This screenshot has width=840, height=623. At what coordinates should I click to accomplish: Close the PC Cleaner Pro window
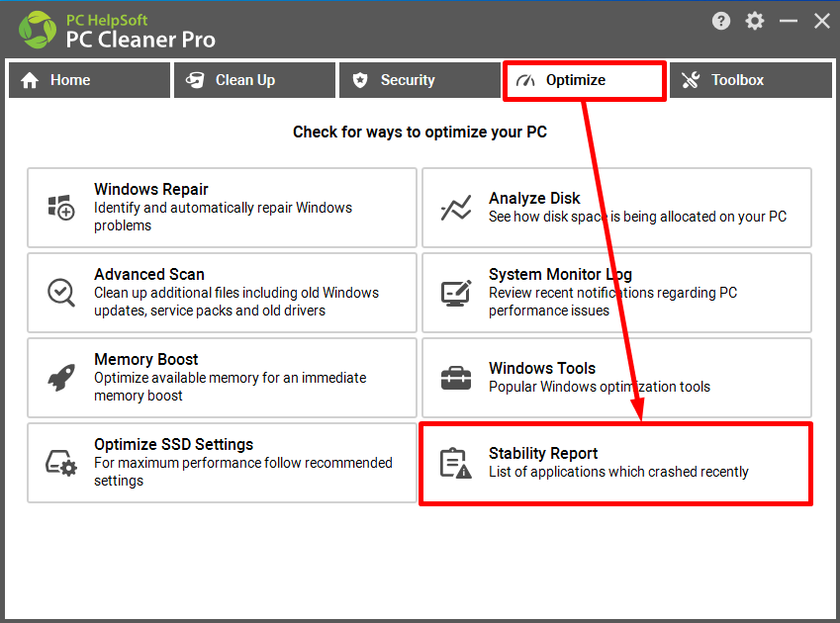[x=822, y=22]
